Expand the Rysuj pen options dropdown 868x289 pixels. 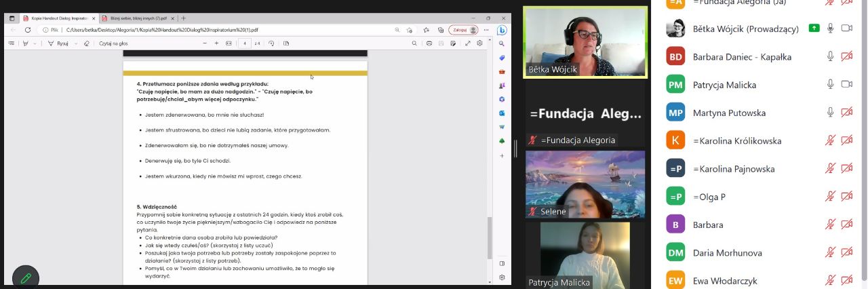point(75,43)
